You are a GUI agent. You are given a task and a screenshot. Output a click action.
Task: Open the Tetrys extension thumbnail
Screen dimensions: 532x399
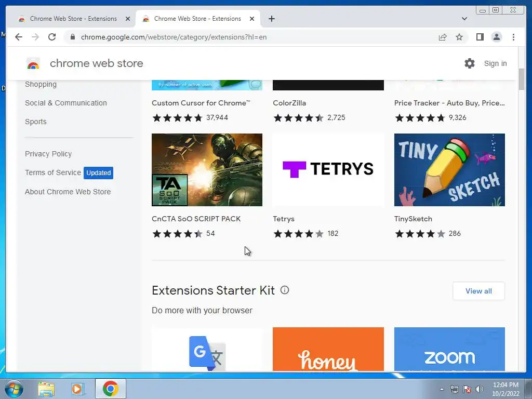pos(328,170)
